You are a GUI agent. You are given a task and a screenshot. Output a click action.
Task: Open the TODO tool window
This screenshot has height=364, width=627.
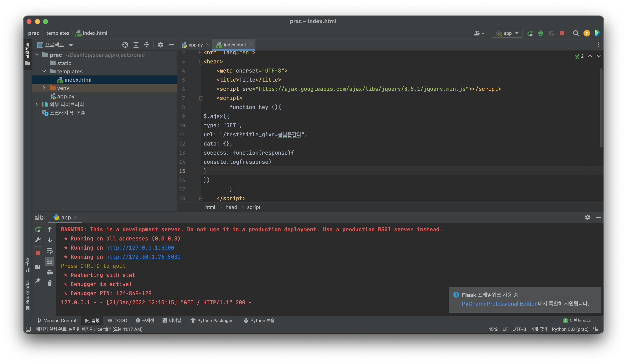pyautogui.click(x=118, y=320)
